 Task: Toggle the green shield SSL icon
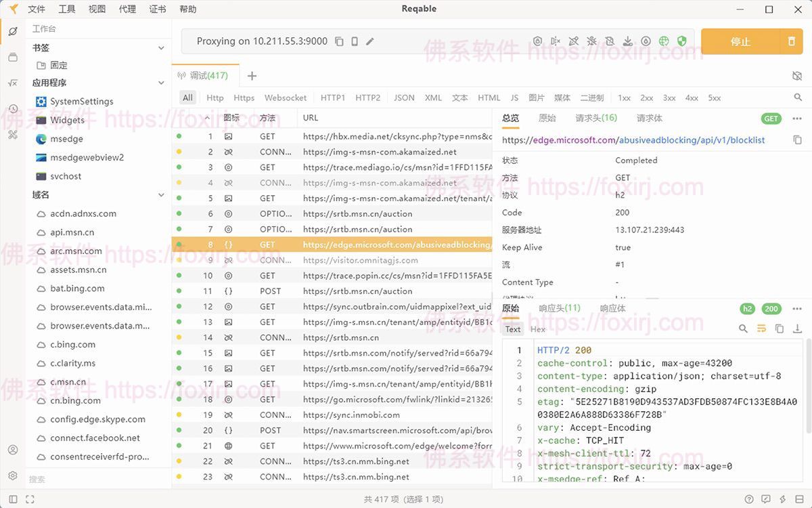(x=681, y=41)
